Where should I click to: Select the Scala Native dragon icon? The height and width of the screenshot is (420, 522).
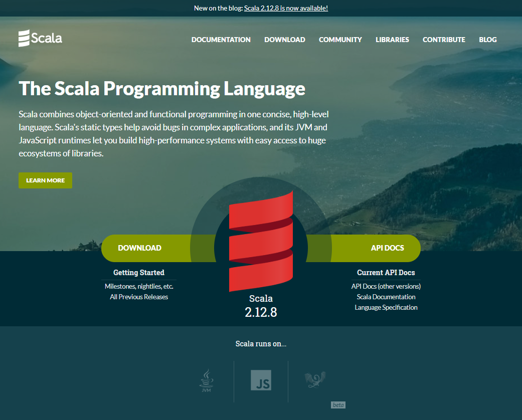[315, 380]
